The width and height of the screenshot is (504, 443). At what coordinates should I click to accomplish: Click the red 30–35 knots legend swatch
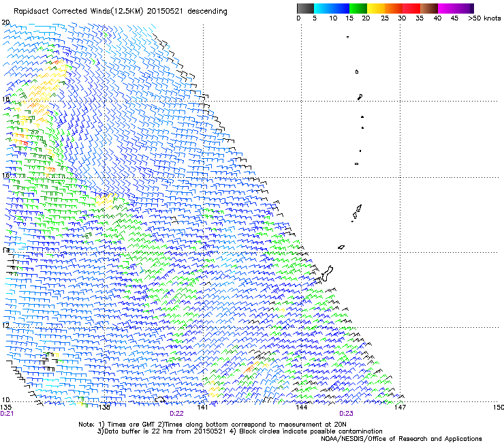[x=411, y=8]
